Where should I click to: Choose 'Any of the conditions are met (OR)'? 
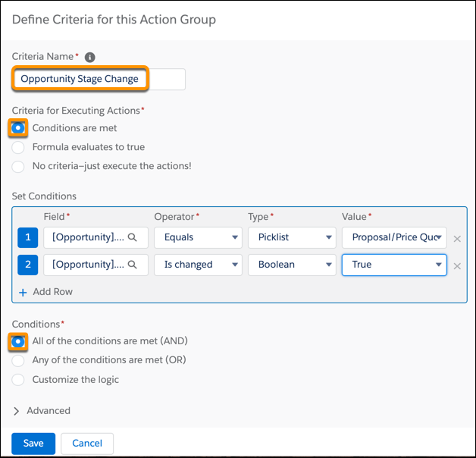(18, 360)
